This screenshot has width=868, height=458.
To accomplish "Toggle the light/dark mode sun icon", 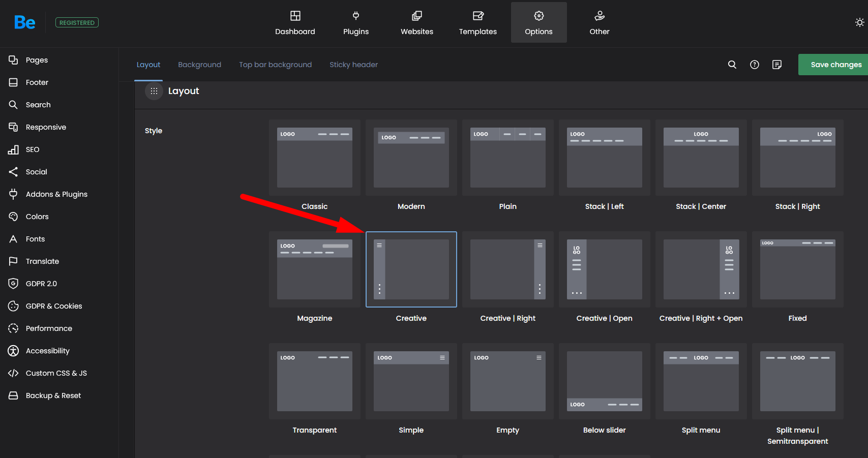I will [x=859, y=22].
